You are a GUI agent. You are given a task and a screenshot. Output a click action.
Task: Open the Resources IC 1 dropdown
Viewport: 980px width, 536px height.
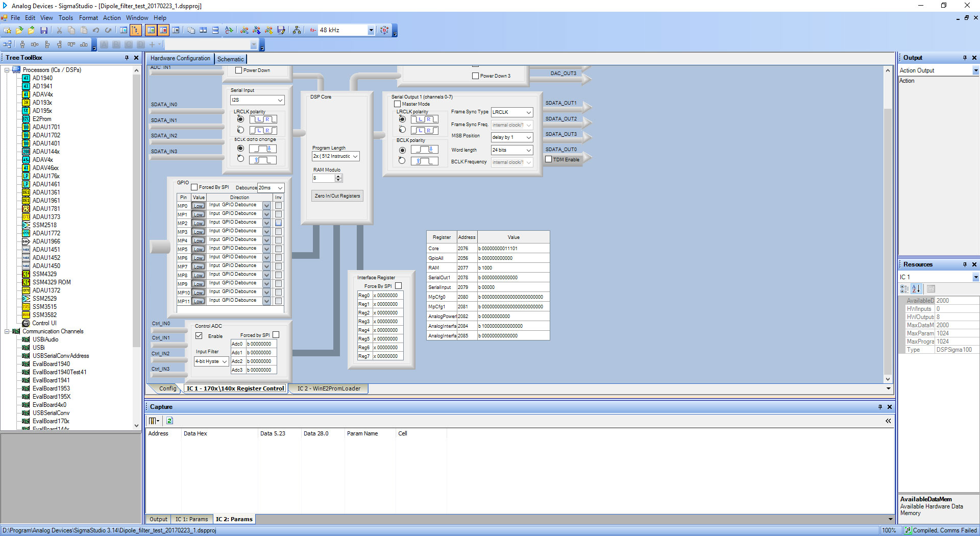coord(975,277)
